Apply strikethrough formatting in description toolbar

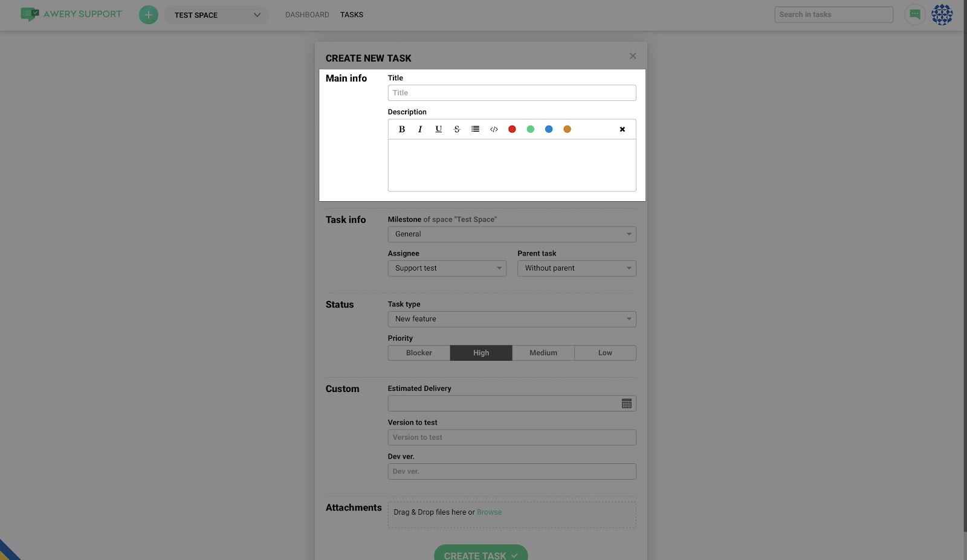pos(457,129)
